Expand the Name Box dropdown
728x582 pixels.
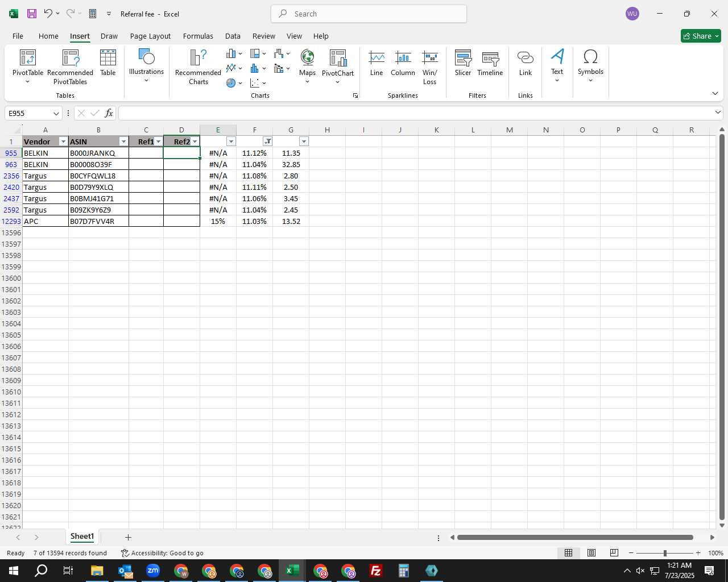point(56,113)
